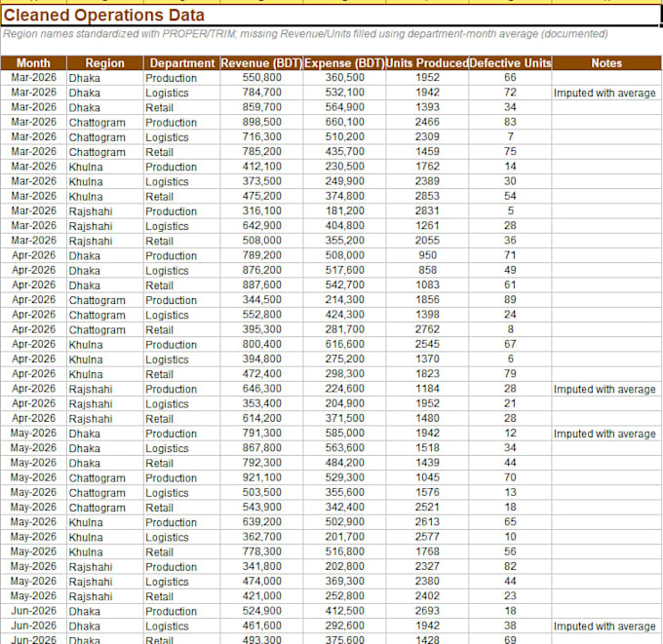Image resolution: width=663 pixels, height=644 pixels.
Task: Select units produced cell 2389
Action: click(x=427, y=181)
